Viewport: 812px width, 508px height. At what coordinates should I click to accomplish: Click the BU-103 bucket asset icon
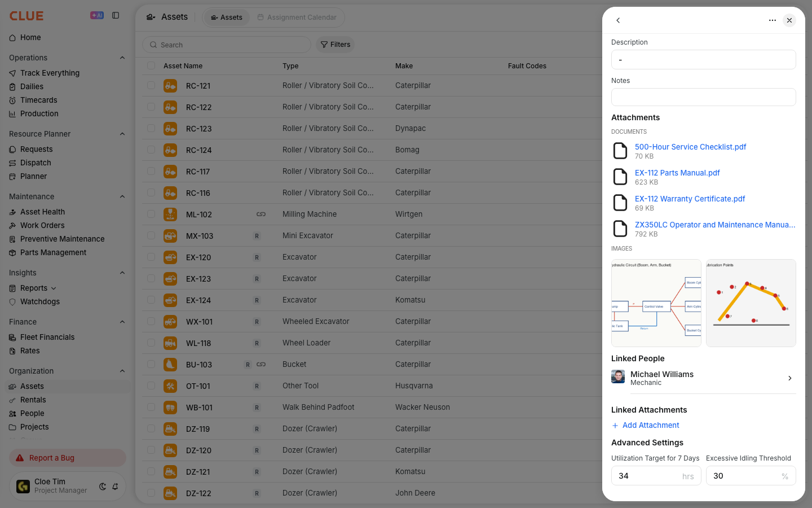click(170, 365)
